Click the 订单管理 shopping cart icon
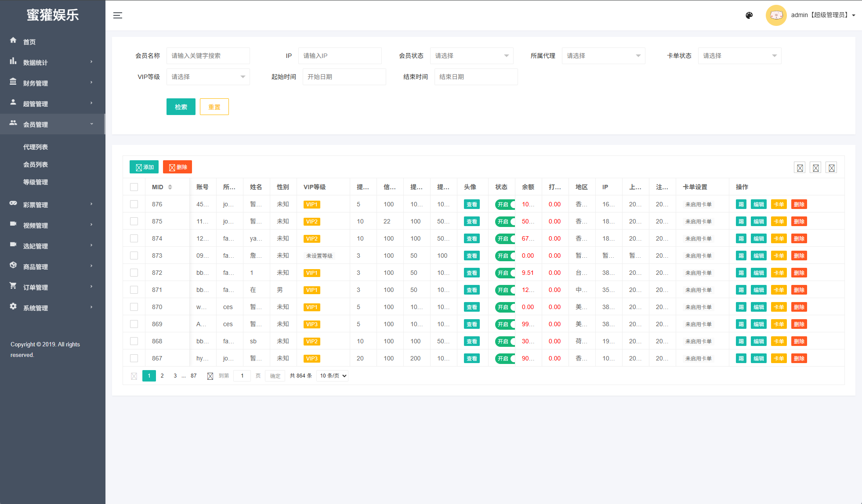 (13, 286)
